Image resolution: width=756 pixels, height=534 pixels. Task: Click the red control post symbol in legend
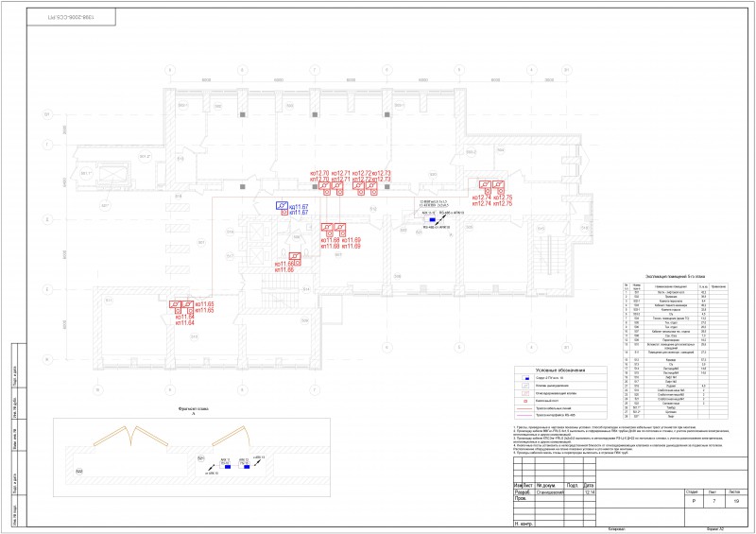click(526, 401)
